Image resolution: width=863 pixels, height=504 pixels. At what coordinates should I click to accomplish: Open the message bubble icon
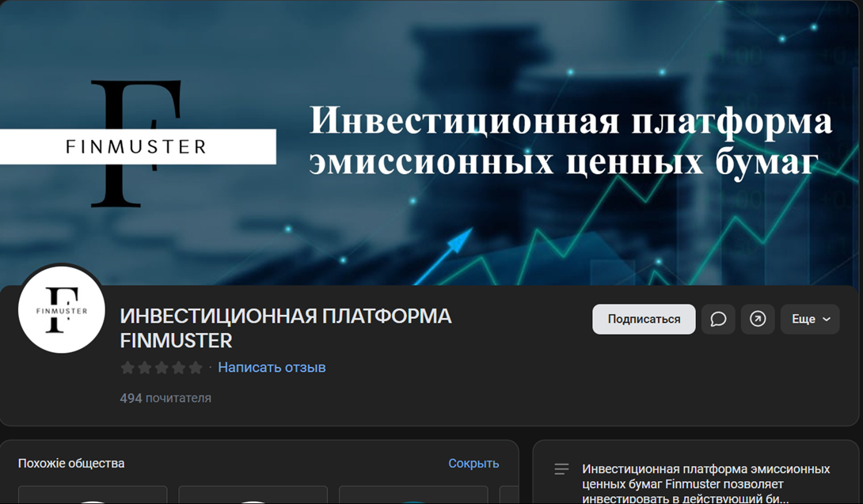(x=718, y=319)
